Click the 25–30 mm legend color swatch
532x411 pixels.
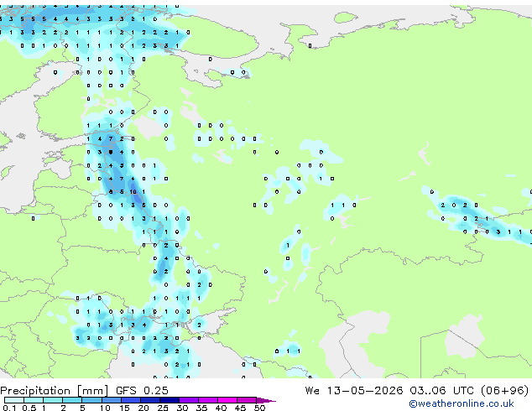[x=169, y=400]
